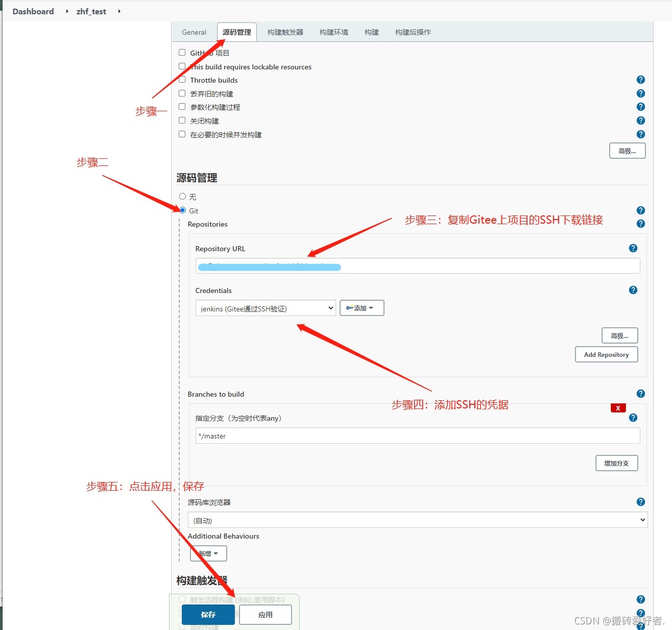Open zhf_test breadcrumb link

click(x=91, y=11)
